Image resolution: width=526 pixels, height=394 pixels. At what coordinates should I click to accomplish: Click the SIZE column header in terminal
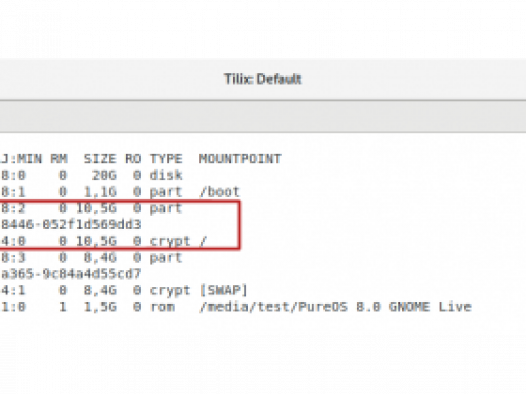pyautogui.click(x=100, y=159)
